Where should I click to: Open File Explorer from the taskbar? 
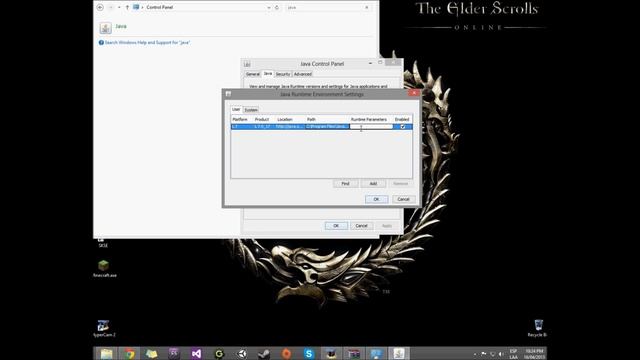pos(107,353)
